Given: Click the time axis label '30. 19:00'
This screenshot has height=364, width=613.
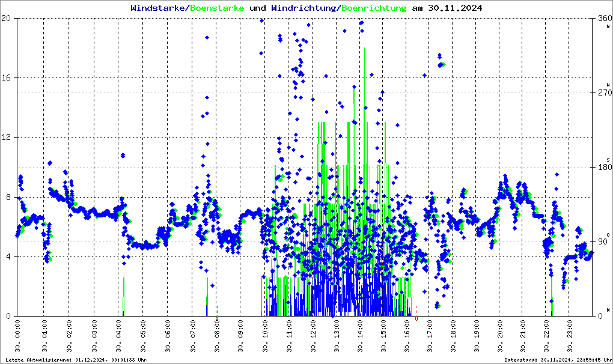Looking at the screenshot, I should point(476,336).
